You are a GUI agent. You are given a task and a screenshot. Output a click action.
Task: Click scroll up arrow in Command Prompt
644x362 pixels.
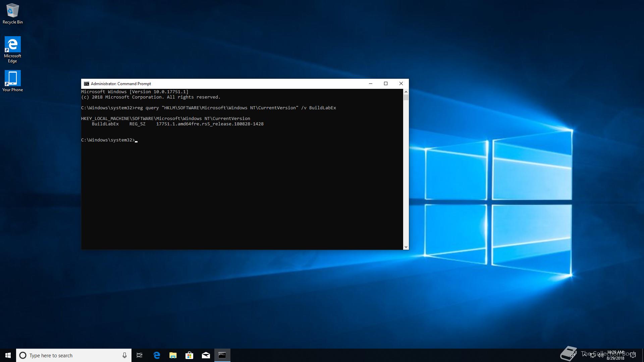tap(406, 92)
